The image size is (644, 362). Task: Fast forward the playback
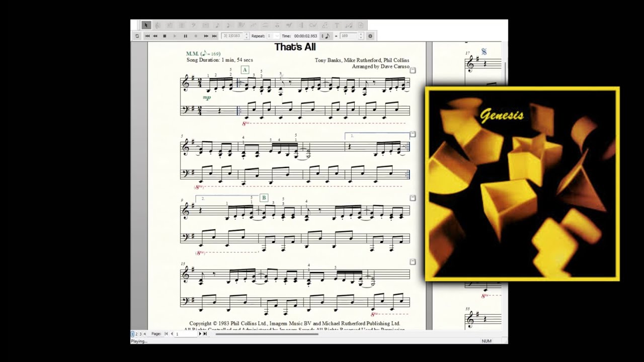tap(206, 36)
